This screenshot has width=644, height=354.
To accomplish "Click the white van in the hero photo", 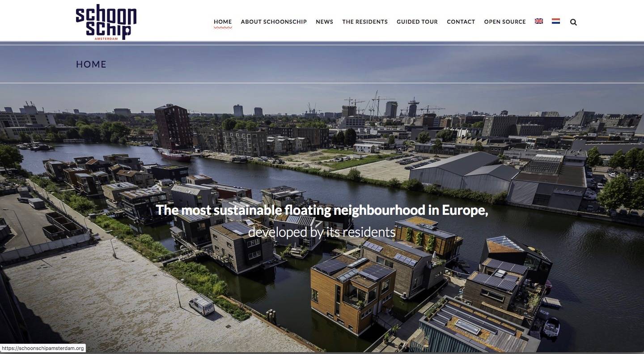I will pyautogui.click(x=202, y=306).
